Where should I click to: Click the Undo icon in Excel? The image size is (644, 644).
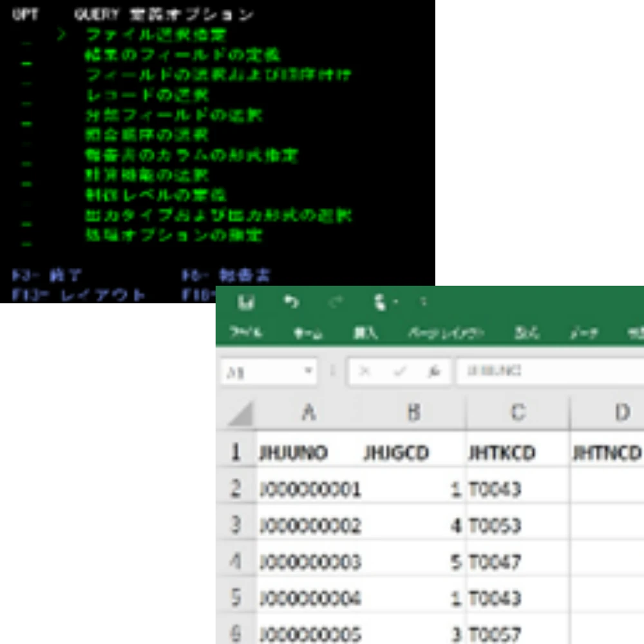click(290, 302)
